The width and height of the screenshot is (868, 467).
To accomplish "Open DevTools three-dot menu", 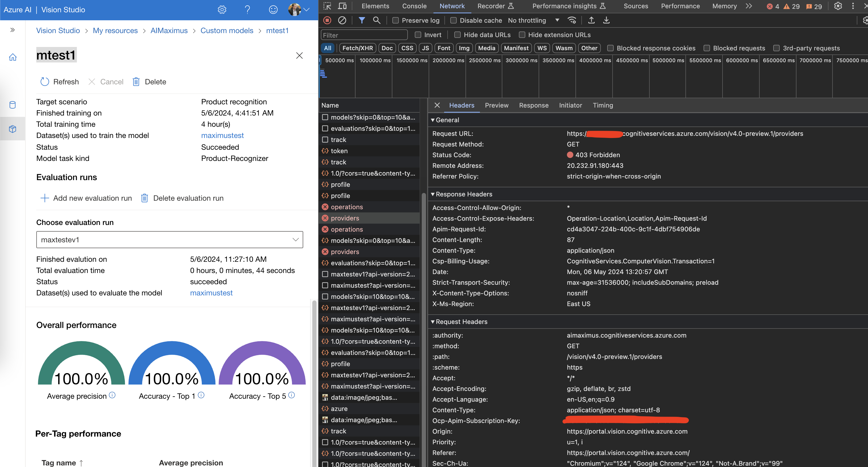I will tap(853, 6).
